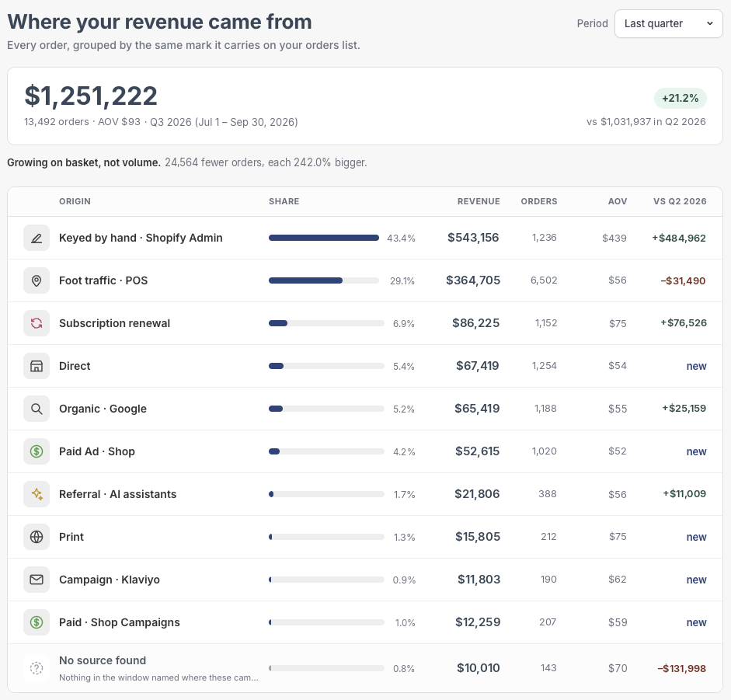
Task: Click the dollar icon for Paid Shop Campaigns
Action: [37, 622]
